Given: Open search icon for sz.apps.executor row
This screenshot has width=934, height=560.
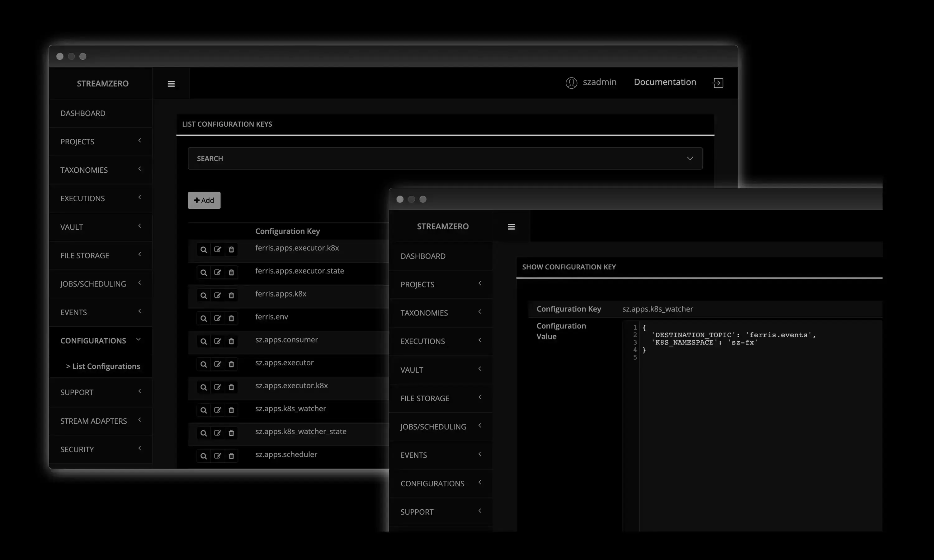Looking at the screenshot, I should click(x=204, y=364).
